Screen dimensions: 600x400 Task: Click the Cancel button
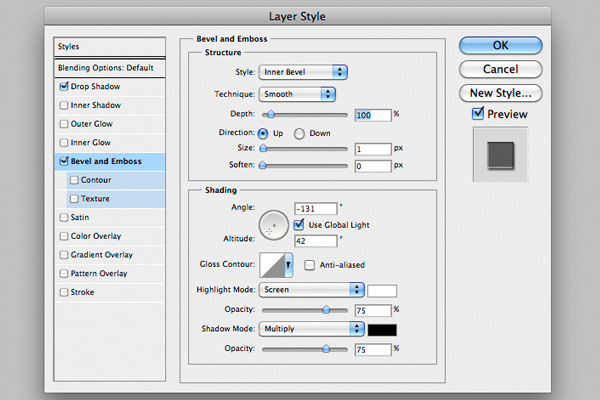(501, 69)
